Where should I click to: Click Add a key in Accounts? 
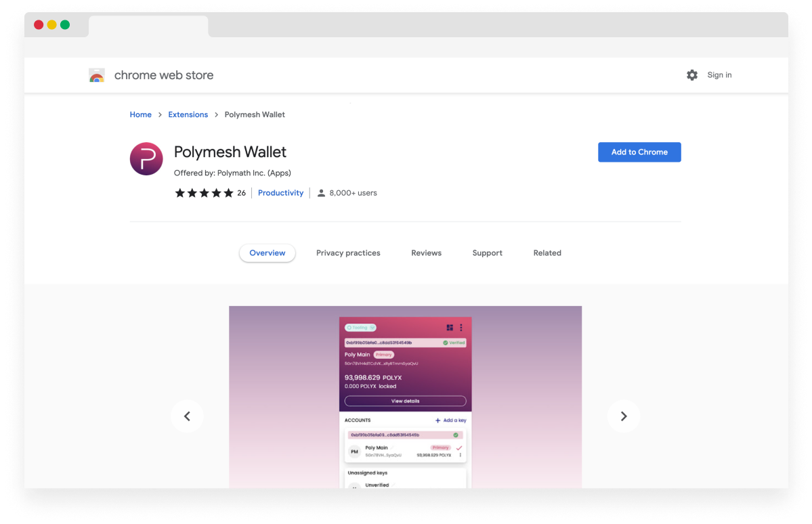[x=450, y=420]
